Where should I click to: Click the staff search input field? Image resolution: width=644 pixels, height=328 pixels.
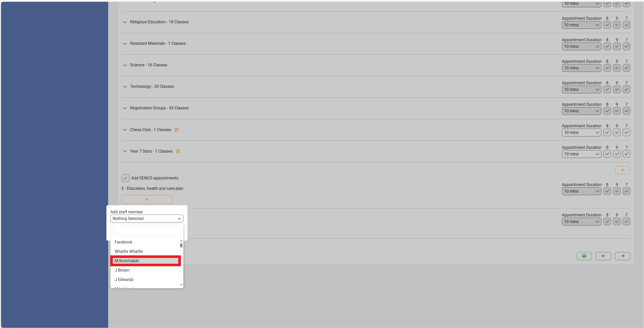tap(147, 231)
